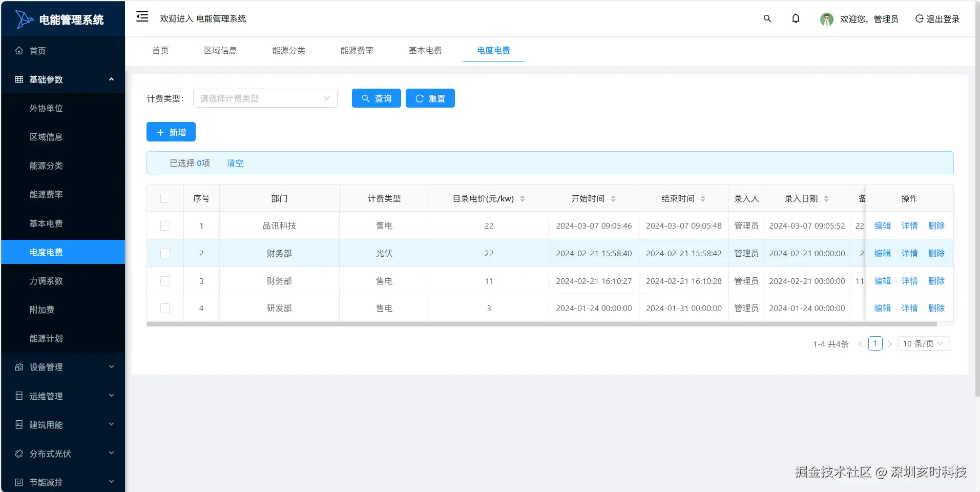
Task: Check row 2 财务部 光伏 checkbox
Action: click(165, 253)
